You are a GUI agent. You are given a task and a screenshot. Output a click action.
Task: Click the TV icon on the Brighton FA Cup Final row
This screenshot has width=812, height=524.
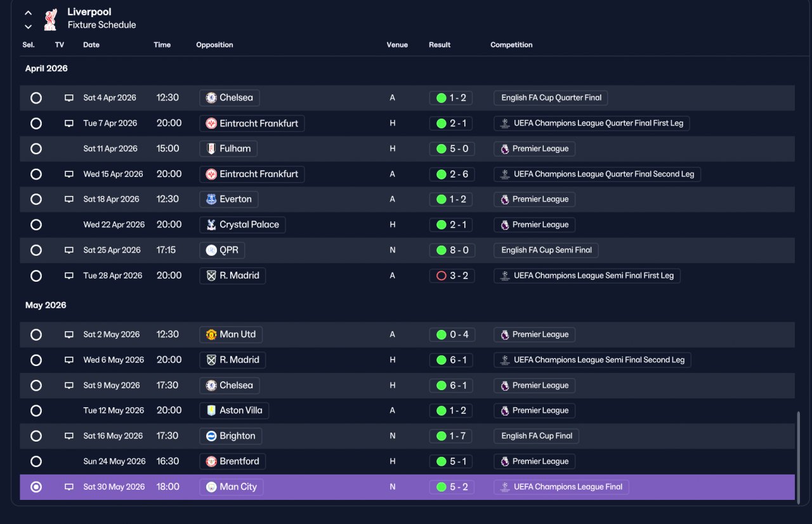tap(69, 436)
